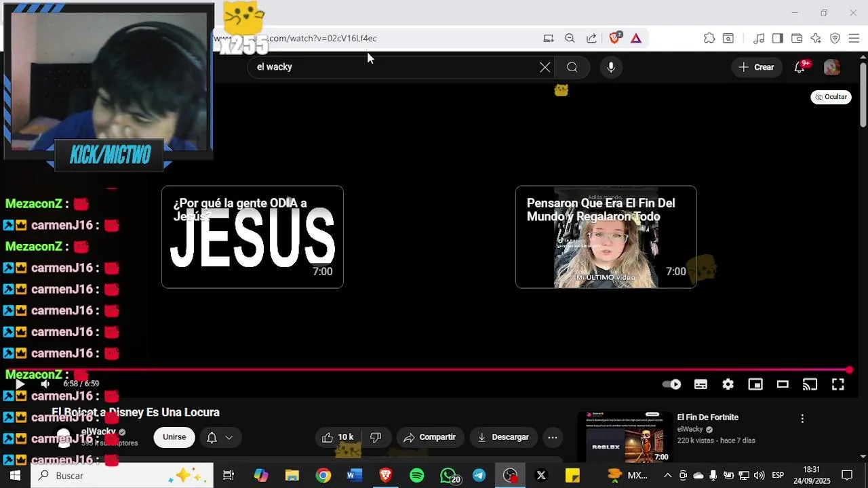The width and height of the screenshot is (868, 488).
Task: Open Task View on the taskbar
Action: click(229, 476)
